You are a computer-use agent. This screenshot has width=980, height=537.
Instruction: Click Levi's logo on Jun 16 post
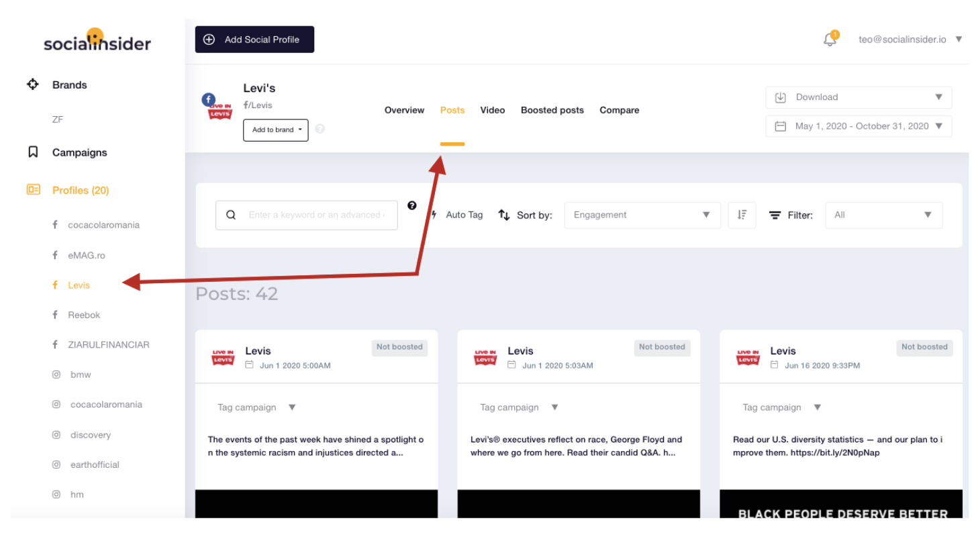[x=748, y=358]
